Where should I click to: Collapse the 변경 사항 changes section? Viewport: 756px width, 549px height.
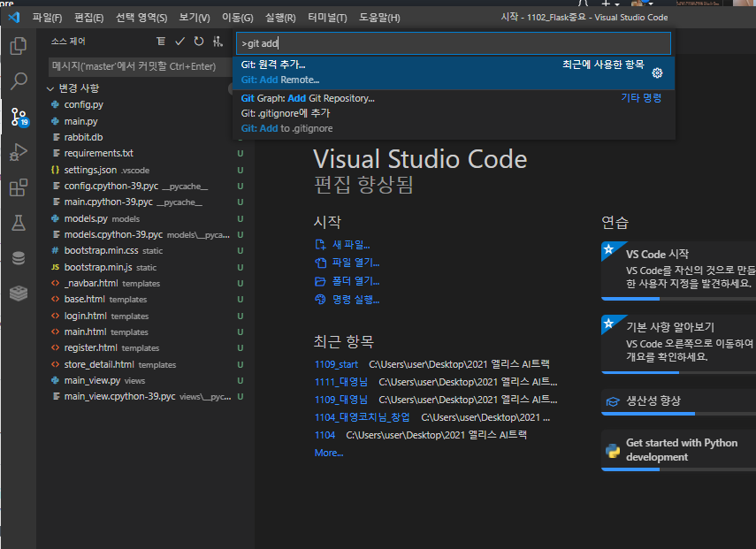[x=50, y=88]
